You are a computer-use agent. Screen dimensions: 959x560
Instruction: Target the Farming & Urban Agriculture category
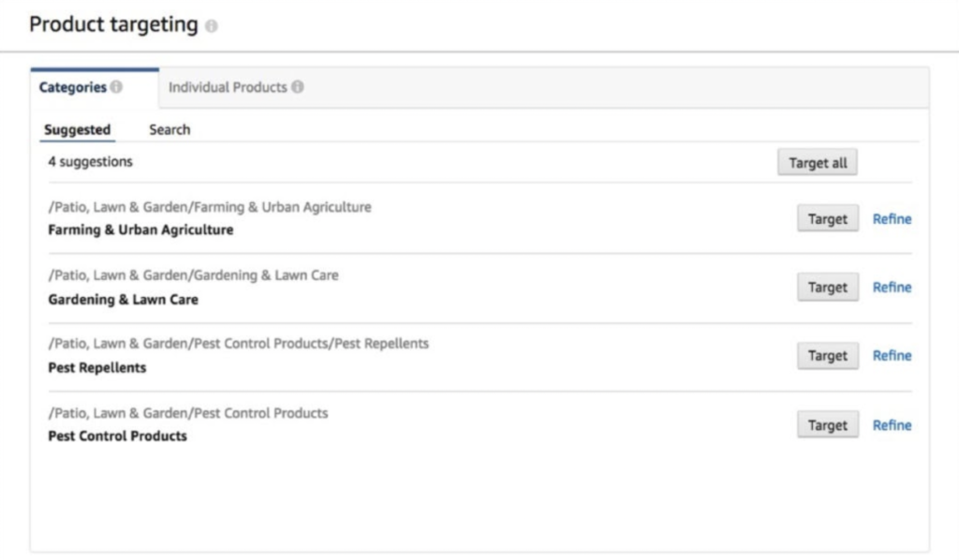click(x=827, y=218)
